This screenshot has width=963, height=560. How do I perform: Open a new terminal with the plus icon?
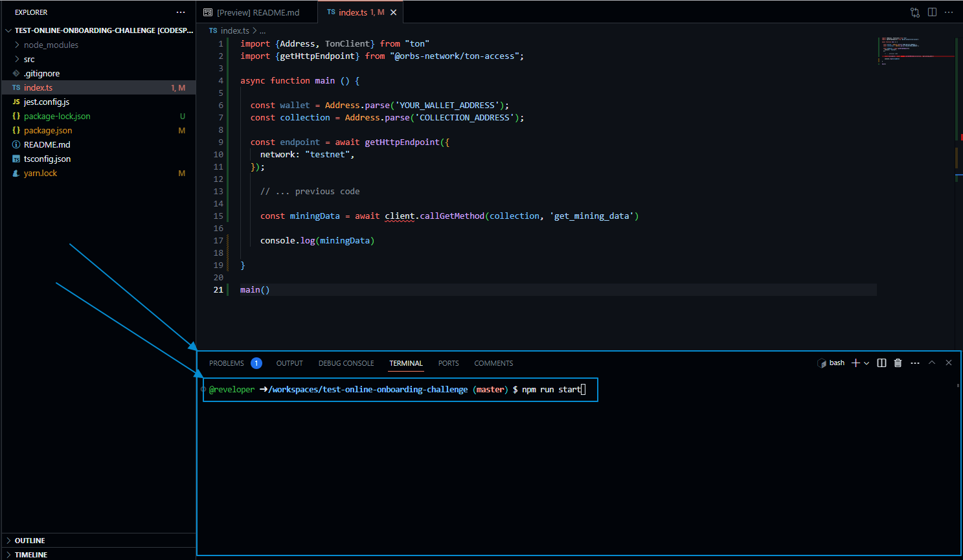coord(854,363)
